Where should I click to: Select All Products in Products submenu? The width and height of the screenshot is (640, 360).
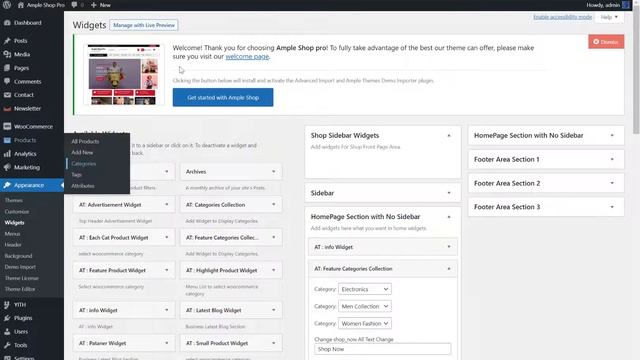tap(85, 141)
